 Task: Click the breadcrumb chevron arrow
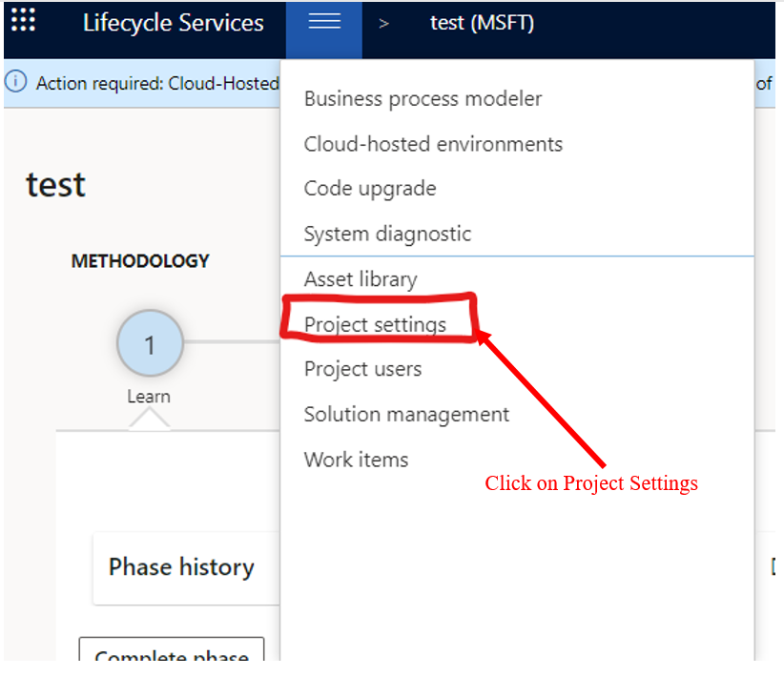[x=383, y=23]
